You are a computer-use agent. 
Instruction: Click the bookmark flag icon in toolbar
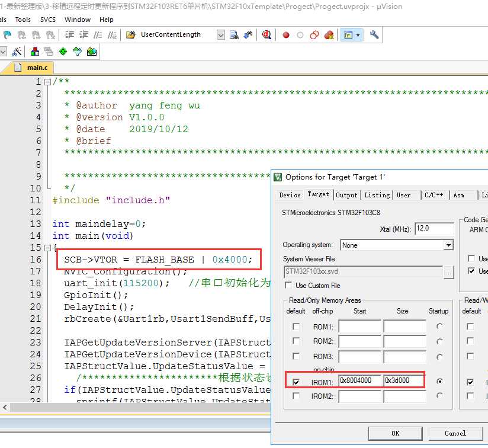click(x=7, y=35)
